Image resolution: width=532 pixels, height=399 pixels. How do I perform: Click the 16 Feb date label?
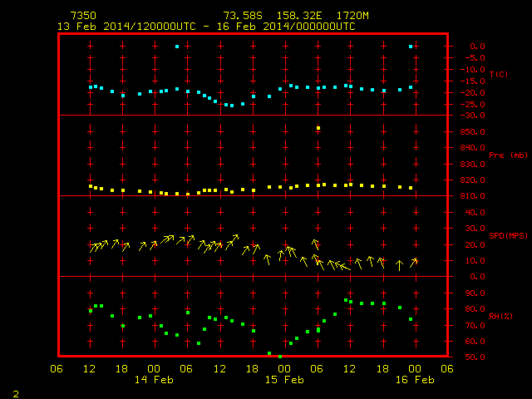415,380
